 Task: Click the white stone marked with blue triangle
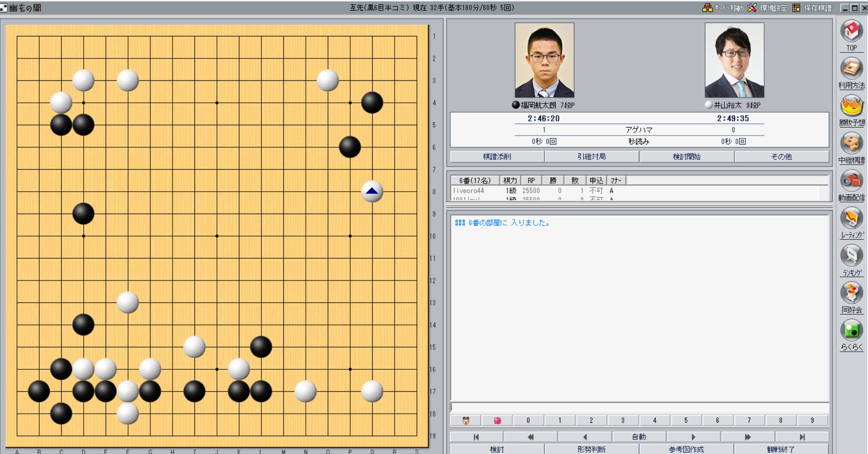tap(372, 191)
